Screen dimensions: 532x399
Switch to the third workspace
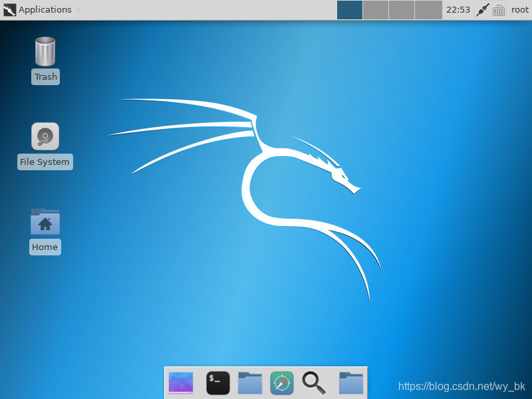coord(402,10)
